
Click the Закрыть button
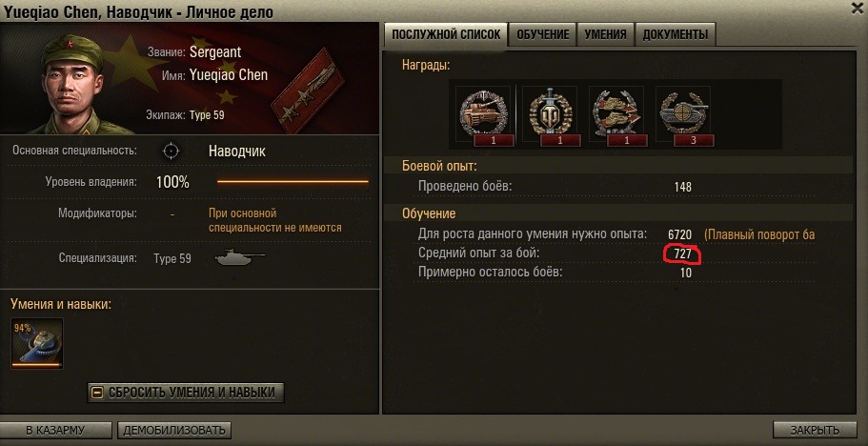pyautogui.click(x=815, y=430)
